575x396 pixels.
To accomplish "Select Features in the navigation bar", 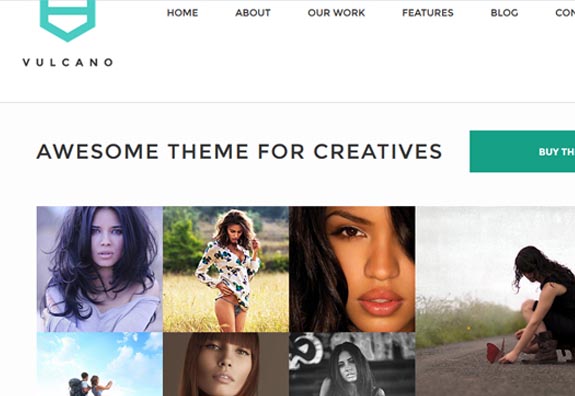I will pyautogui.click(x=428, y=13).
